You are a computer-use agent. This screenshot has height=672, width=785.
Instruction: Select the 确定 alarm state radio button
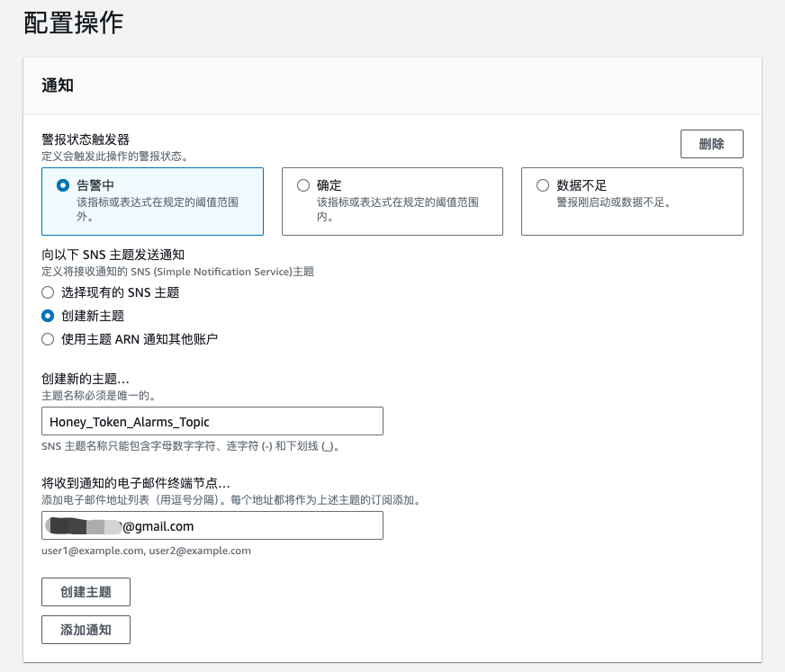coord(303,185)
